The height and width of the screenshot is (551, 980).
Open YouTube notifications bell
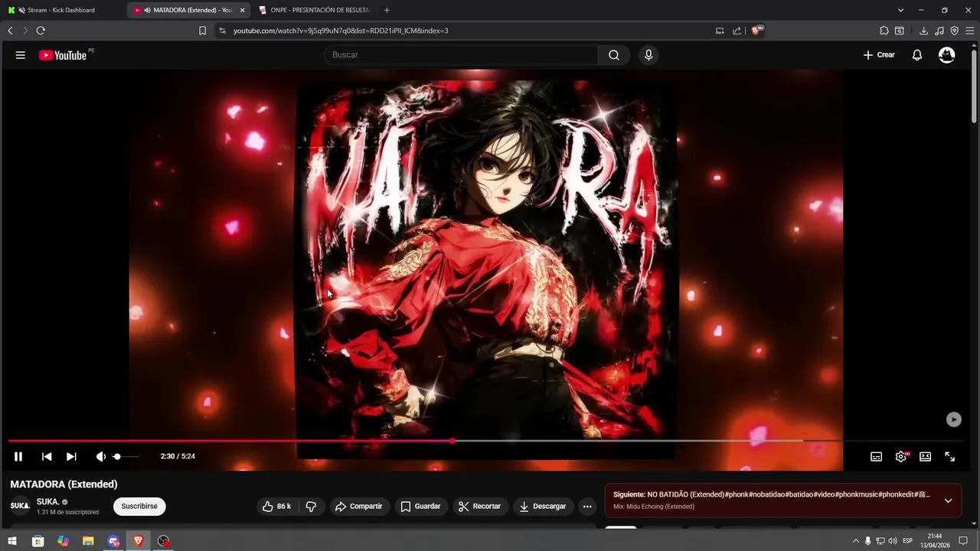pyautogui.click(x=917, y=55)
